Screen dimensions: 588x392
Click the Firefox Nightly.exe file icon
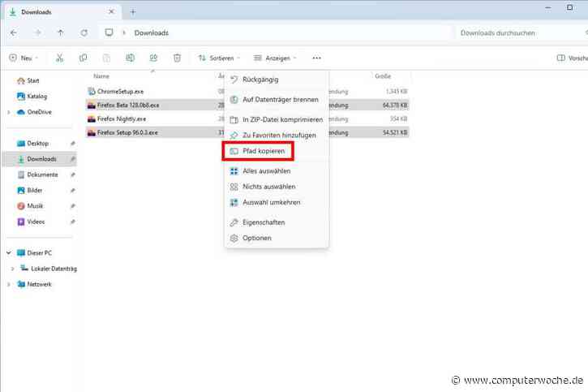tap(91, 119)
